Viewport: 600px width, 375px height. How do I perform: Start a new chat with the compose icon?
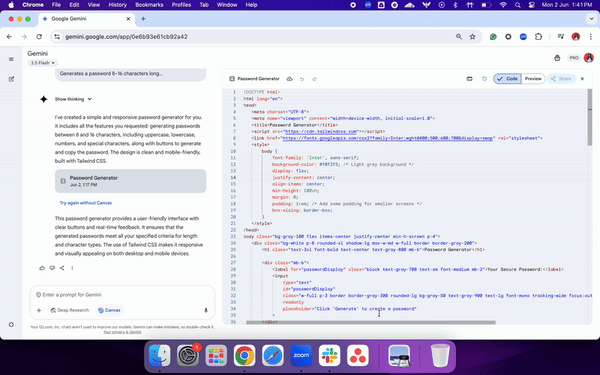(11, 79)
